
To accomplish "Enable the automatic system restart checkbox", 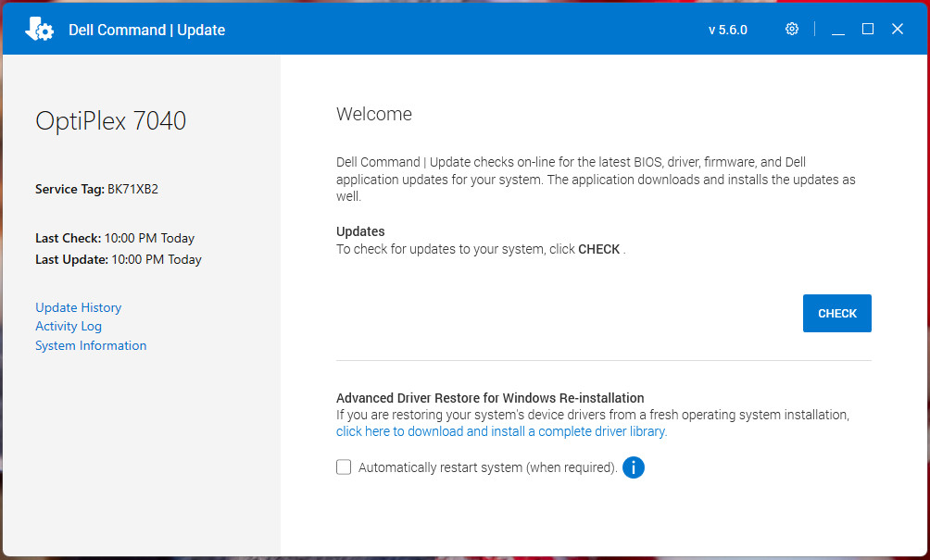I will click(344, 467).
